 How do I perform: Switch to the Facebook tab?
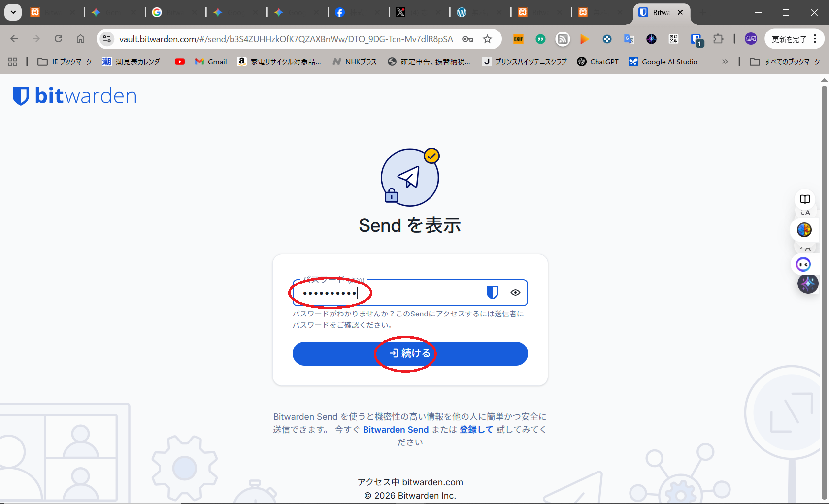click(340, 12)
